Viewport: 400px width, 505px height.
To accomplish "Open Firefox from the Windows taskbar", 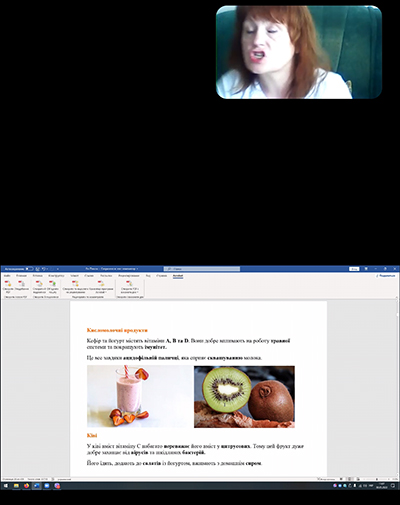I will tap(26, 486).
